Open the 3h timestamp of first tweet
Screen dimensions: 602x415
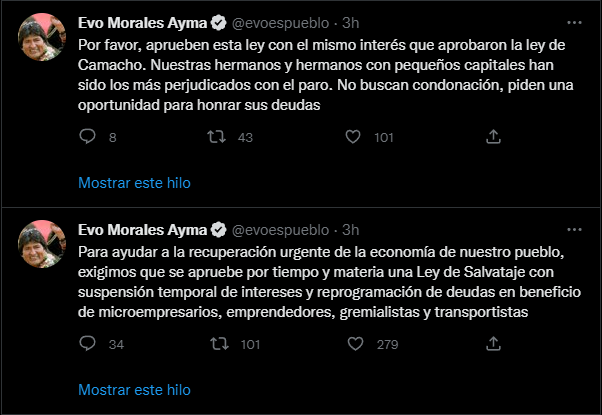coord(351,23)
